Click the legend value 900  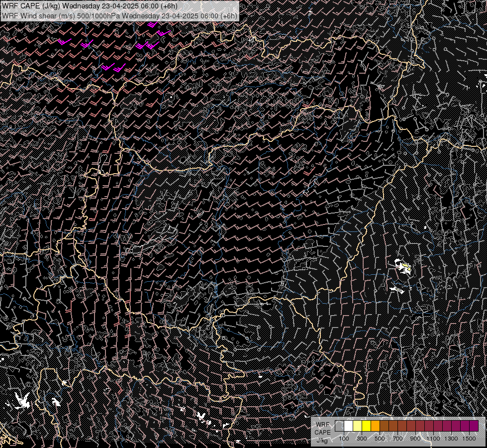tap(415, 439)
